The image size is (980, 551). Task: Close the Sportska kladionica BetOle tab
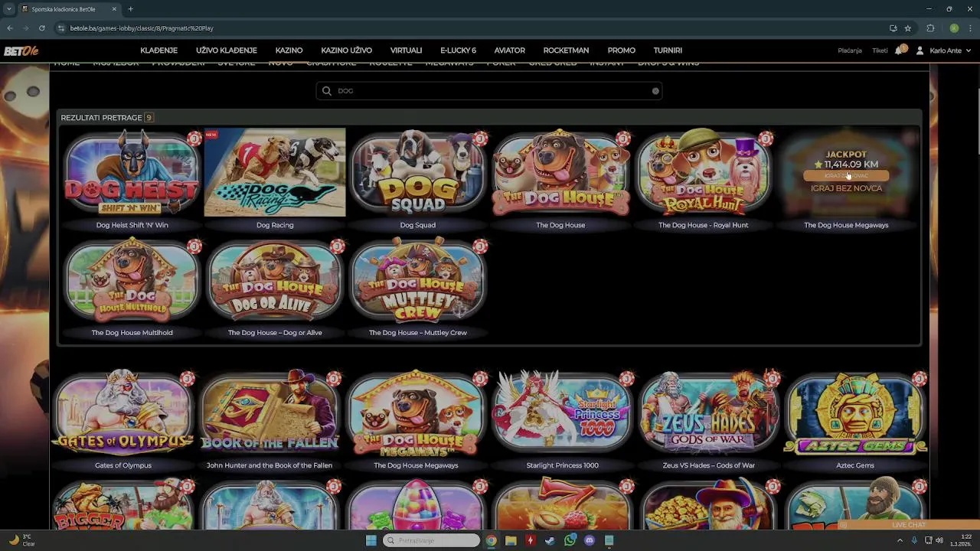click(x=114, y=9)
